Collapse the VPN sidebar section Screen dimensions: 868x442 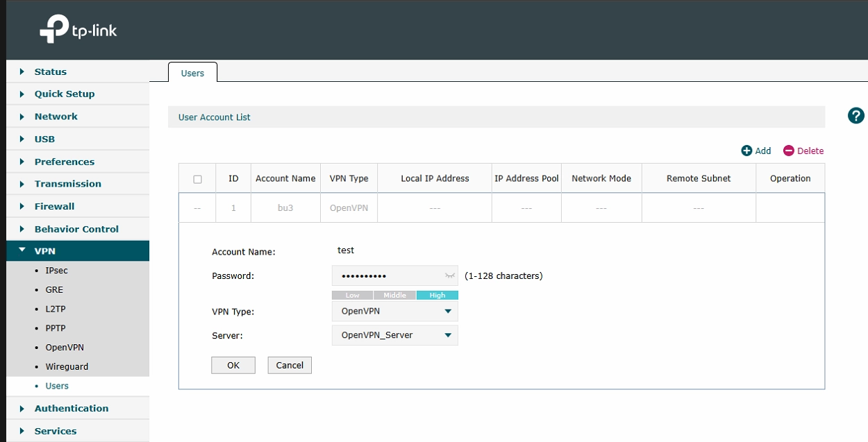(x=45, y=251)
